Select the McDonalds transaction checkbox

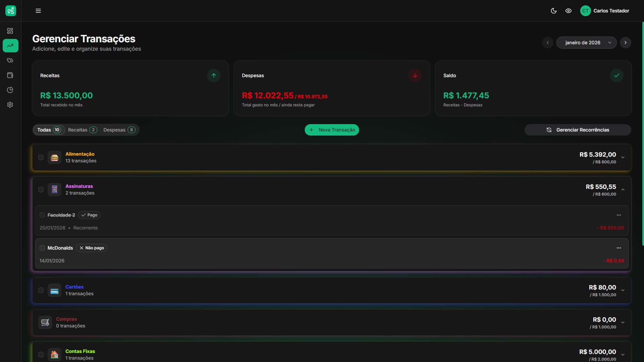tap(42, 248)
